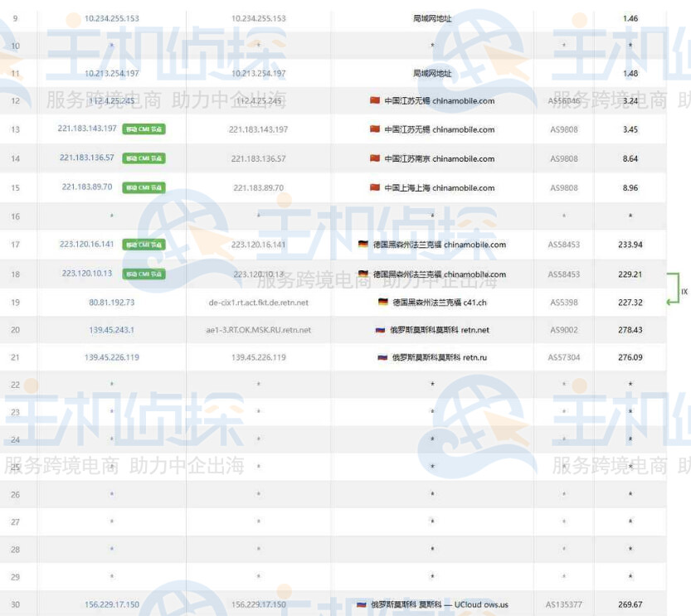
Task: Click the latency value 278.43 for hop 20
Action: pyautogui.click(x=632, y=332)
